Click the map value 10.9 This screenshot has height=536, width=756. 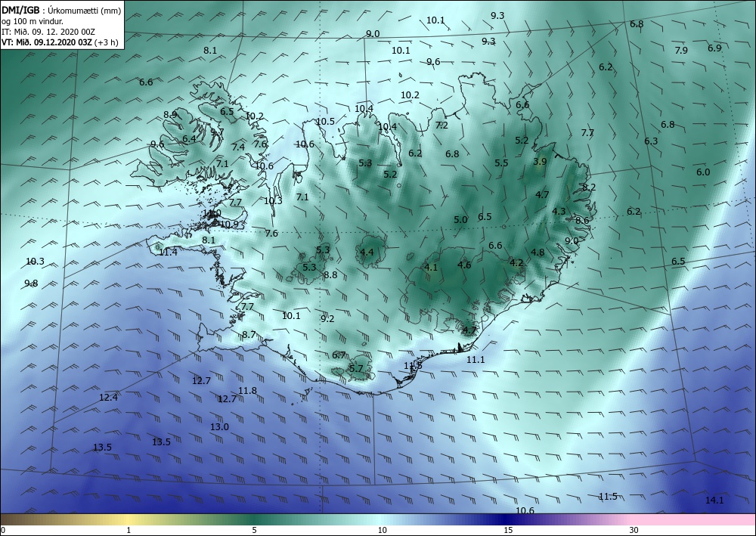229,224
